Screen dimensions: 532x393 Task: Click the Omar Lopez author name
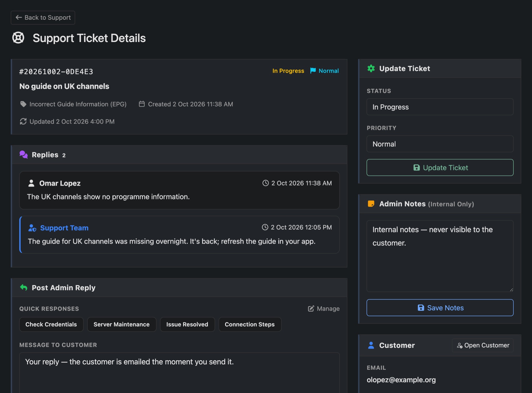(x=60, y=183)
